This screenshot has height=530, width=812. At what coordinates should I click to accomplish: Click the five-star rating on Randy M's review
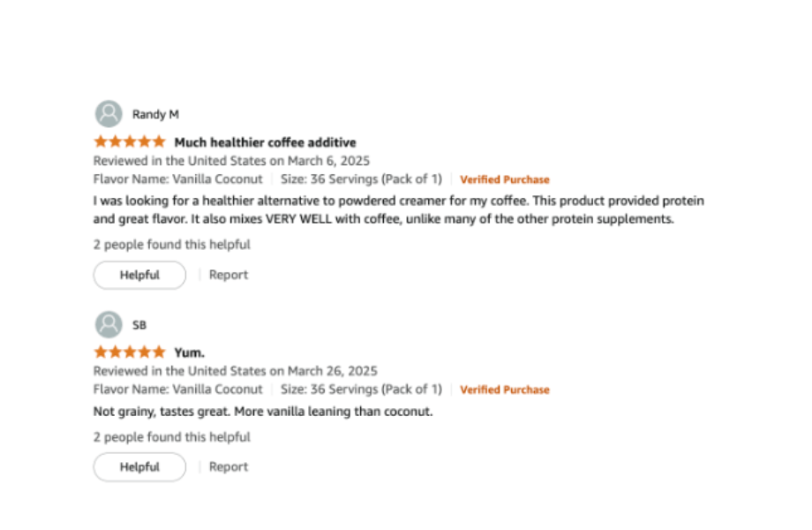[x=128, y=141]
